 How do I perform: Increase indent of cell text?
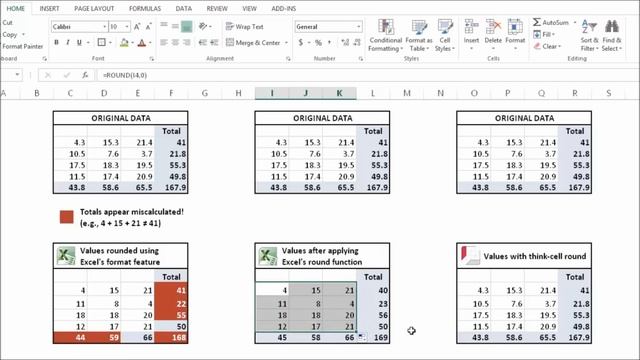tap(214, 42)
